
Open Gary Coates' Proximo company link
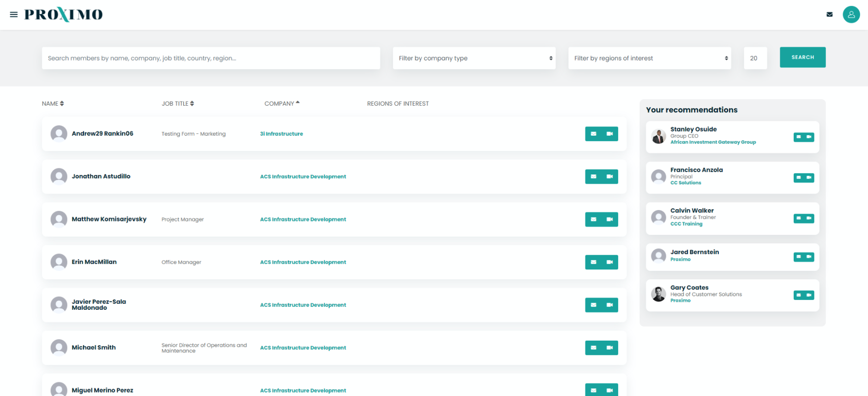[681, 300]
